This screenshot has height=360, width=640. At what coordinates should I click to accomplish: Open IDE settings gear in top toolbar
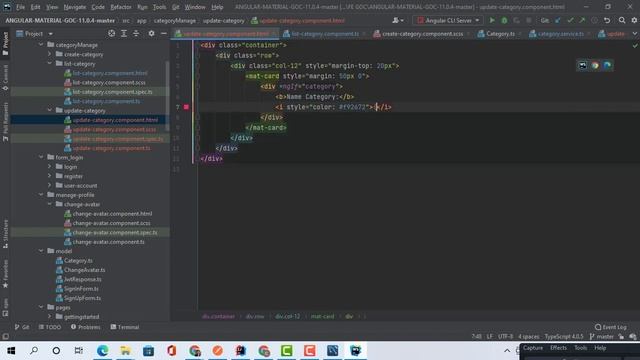tap(634, 20)
